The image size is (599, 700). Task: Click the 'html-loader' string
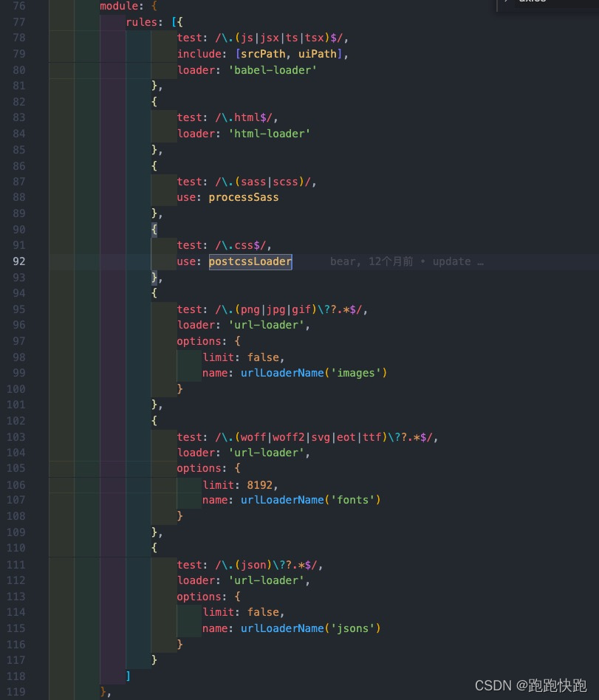(x=270, y=134)
